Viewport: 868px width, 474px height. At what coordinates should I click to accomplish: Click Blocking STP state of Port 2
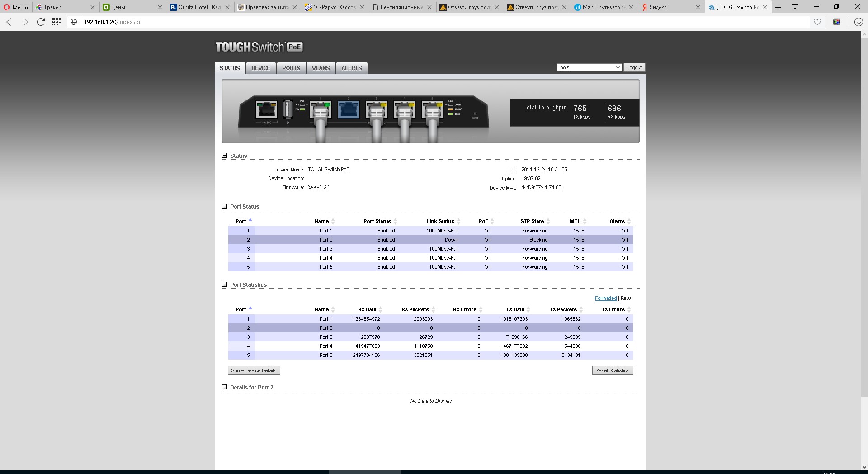click(x=538, y=240)
